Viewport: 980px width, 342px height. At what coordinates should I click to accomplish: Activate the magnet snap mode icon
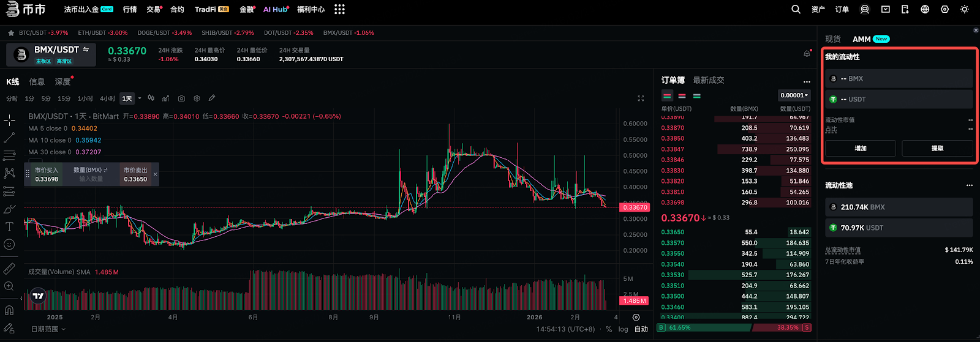tap(9, 310)
